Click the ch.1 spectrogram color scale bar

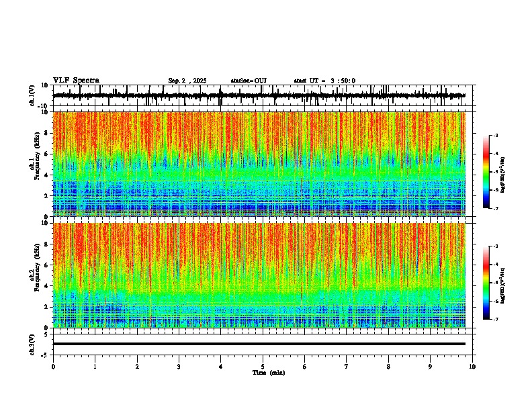[x=486, y=172]
